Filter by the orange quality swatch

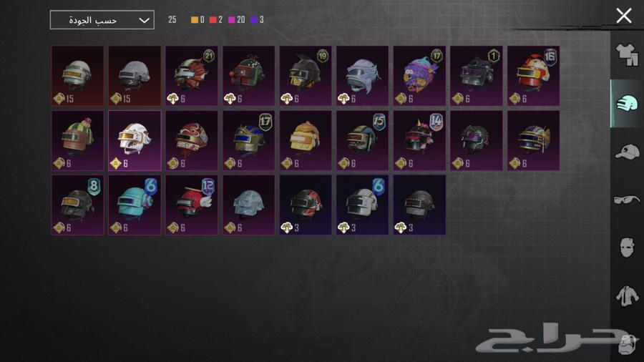[x=194, y=20]
